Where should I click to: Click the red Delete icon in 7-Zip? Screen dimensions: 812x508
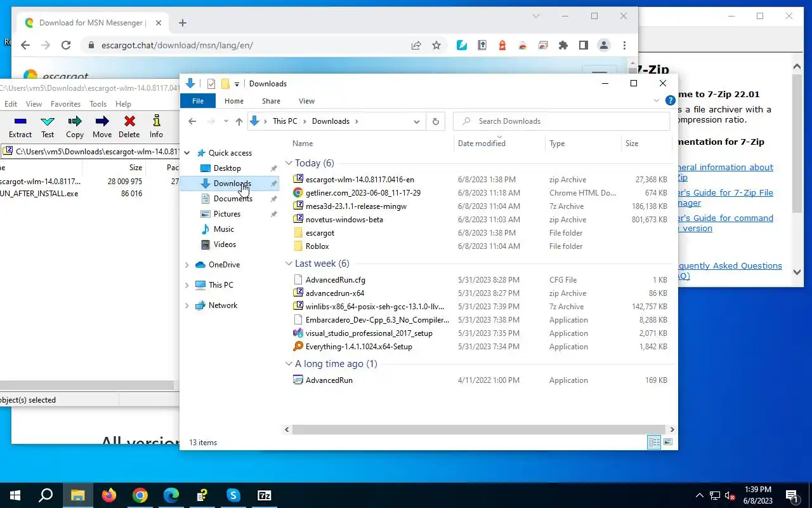pyautogui.click(x=129, y=121)
